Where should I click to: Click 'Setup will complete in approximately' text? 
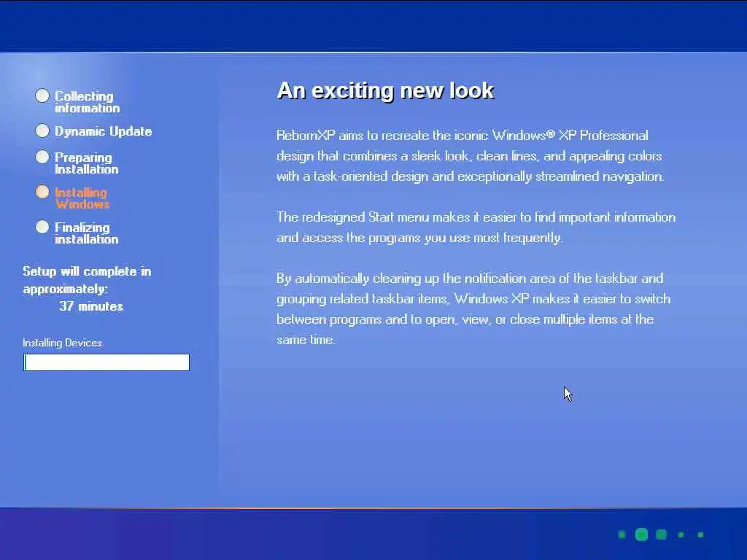pyautogui.click(x=88, y=280)
